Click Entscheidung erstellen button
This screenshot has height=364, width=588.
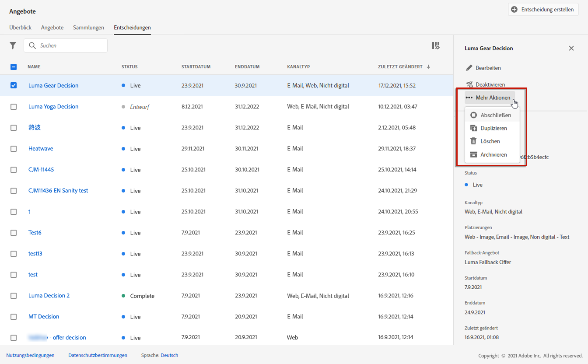tap(543, 9)
